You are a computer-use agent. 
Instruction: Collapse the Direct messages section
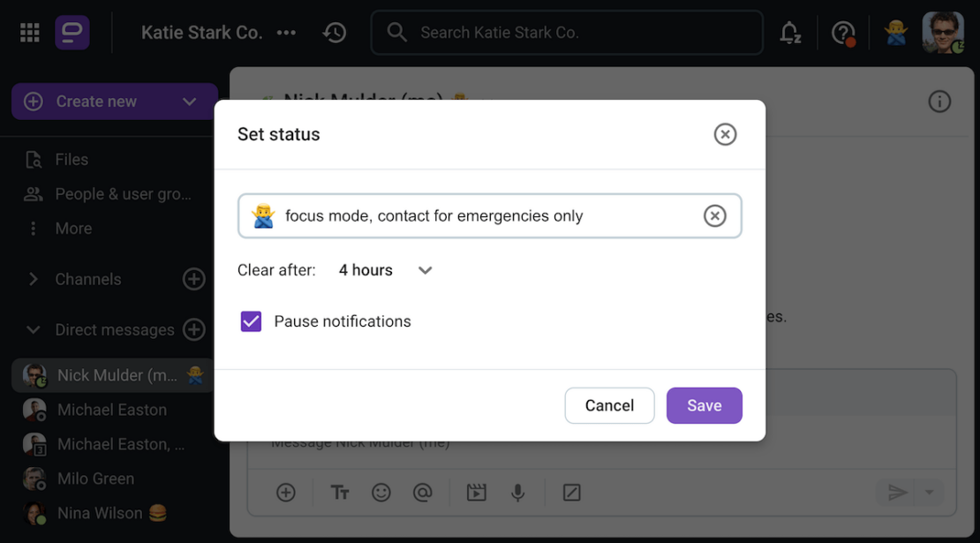34,330
